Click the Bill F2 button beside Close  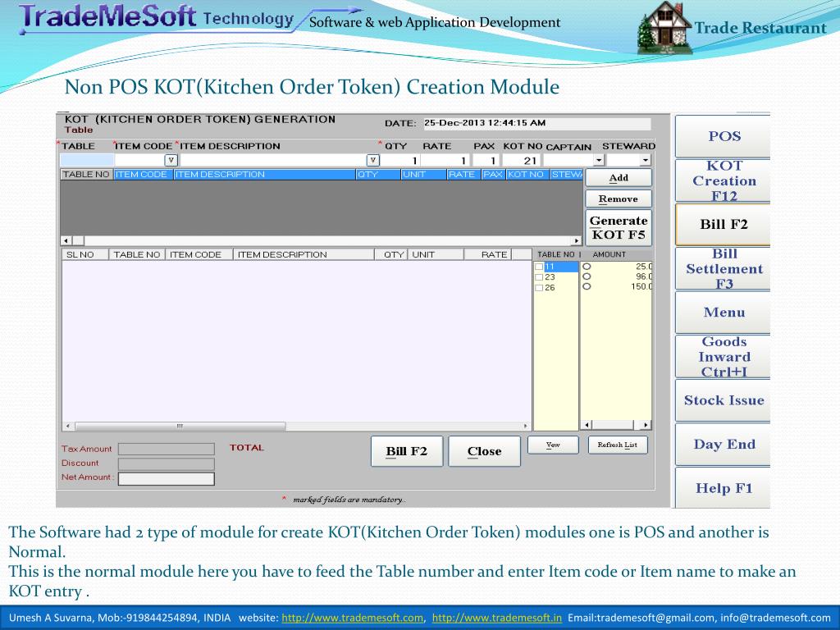[x=407, y=451]
